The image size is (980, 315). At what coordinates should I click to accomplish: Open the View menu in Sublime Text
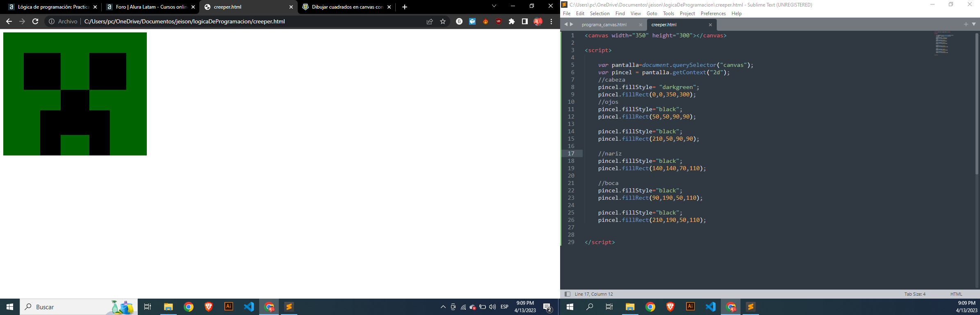[x=636, y=14]
